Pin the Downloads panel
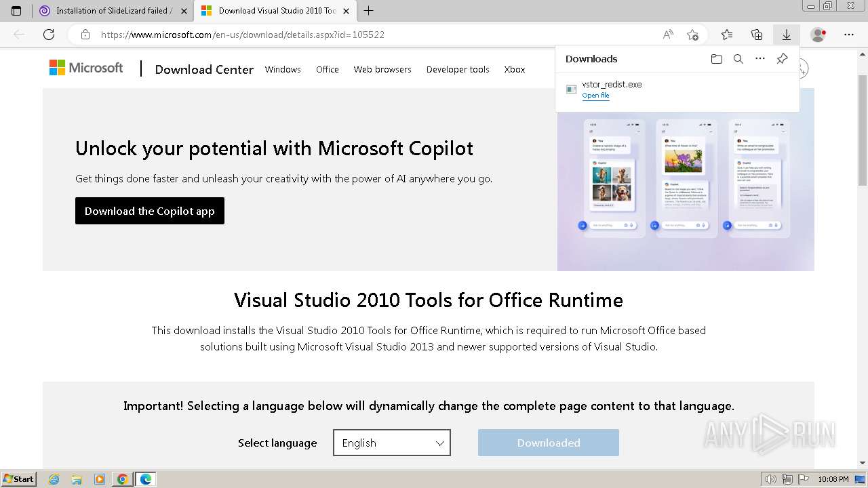The image size is (868, 488). click(x=782, y=59)
